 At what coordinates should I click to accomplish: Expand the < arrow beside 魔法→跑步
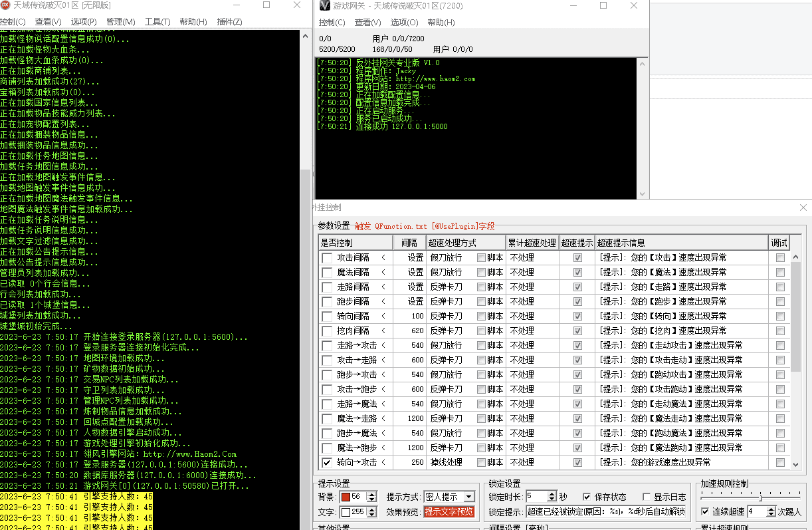383,448
